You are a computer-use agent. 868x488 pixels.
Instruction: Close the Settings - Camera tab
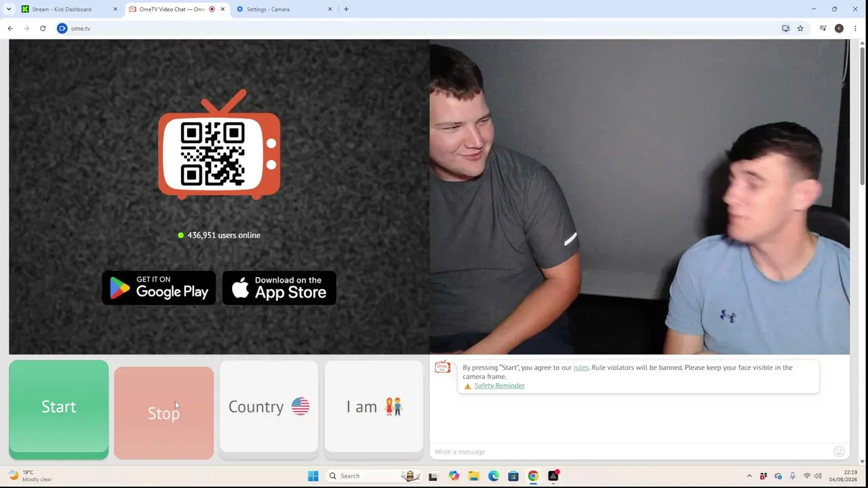pos(330,9)
